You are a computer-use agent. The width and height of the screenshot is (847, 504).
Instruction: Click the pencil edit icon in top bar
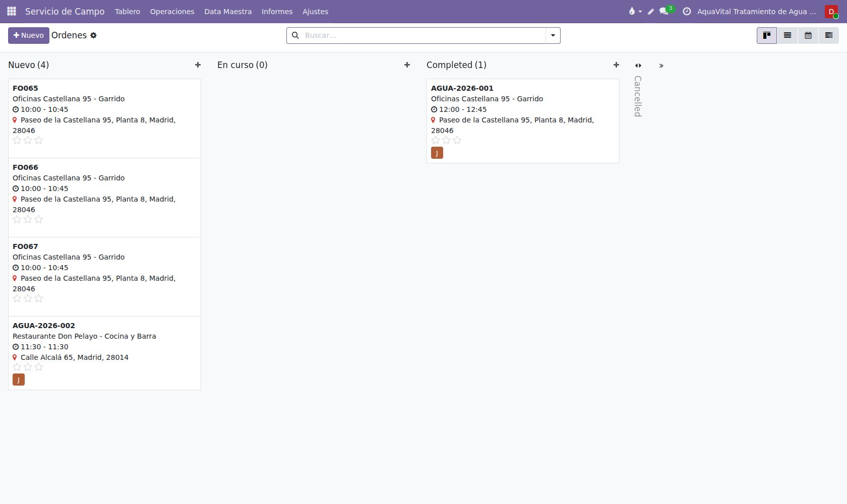[651, 12]
